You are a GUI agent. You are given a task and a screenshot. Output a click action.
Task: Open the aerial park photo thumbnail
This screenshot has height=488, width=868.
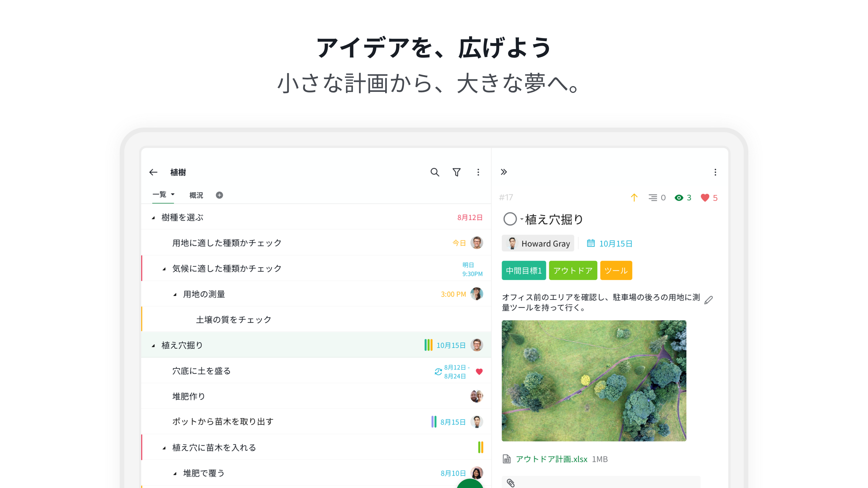tap(594, 381)
